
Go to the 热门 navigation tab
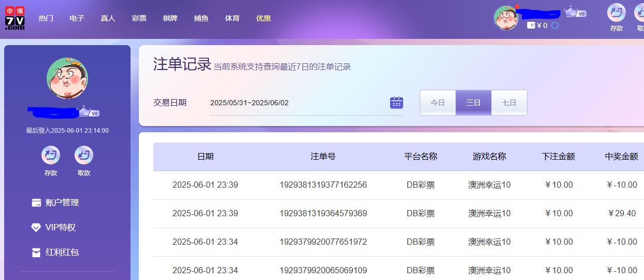(46, 18)
